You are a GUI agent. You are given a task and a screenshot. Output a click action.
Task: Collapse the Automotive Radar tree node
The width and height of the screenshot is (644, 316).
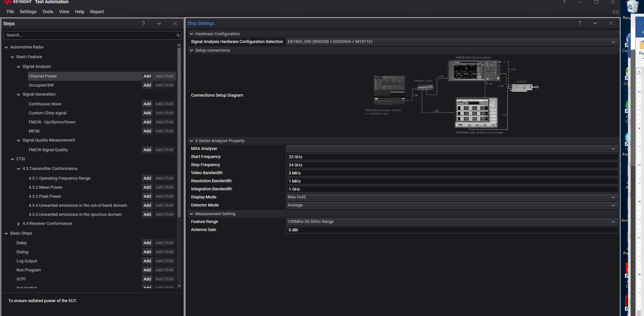point(6,47)
